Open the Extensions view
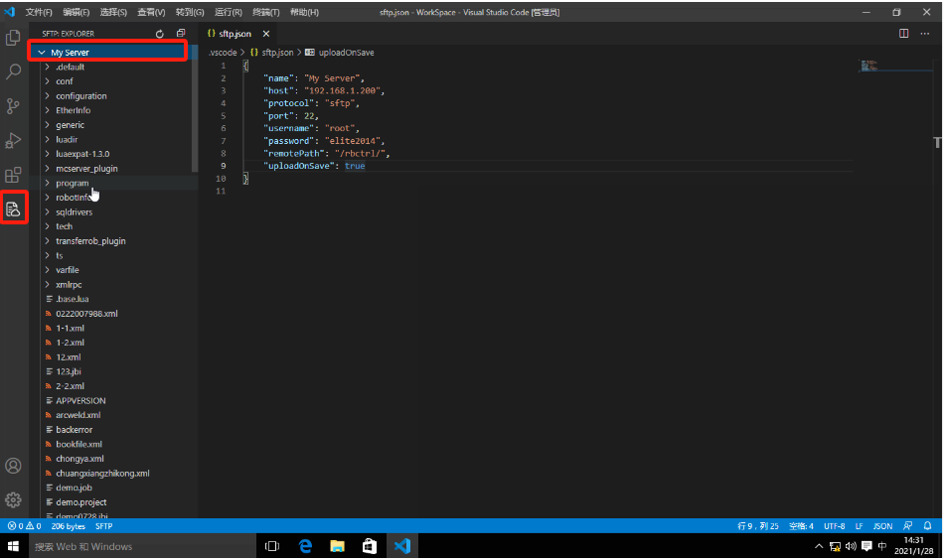944x560 pixels. point(14,175)
